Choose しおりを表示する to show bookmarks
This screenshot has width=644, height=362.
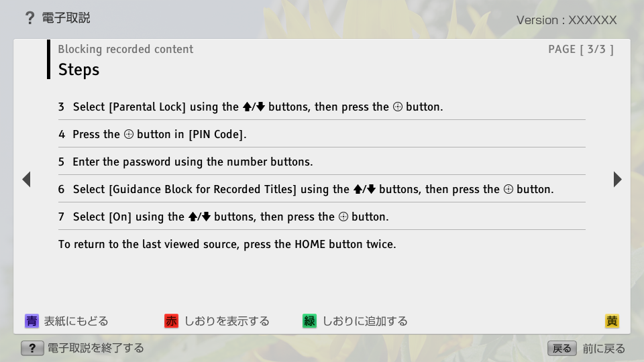click(227, 321)
